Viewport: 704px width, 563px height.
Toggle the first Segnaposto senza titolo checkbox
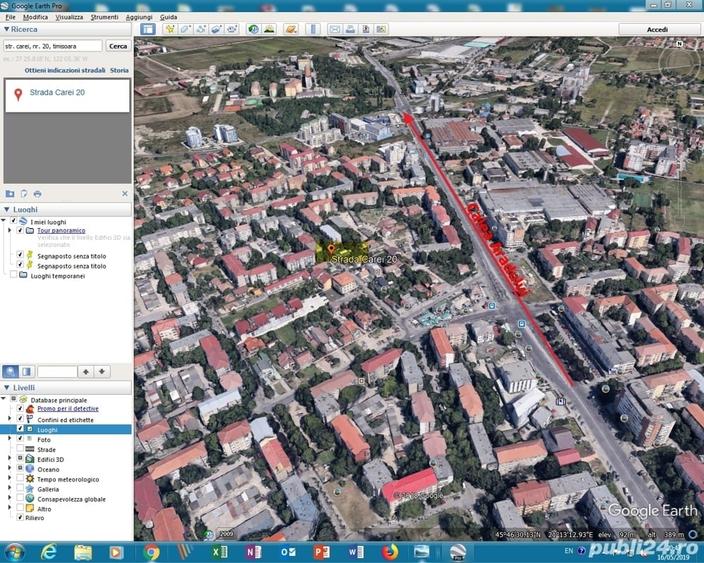(20, 255)
